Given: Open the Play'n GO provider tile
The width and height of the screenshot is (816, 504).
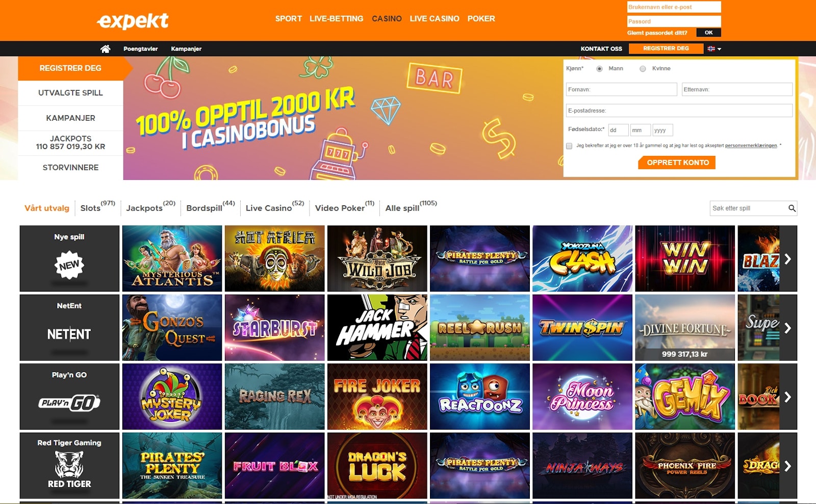Looking at the screenshot, I should (x=69, y=396).
